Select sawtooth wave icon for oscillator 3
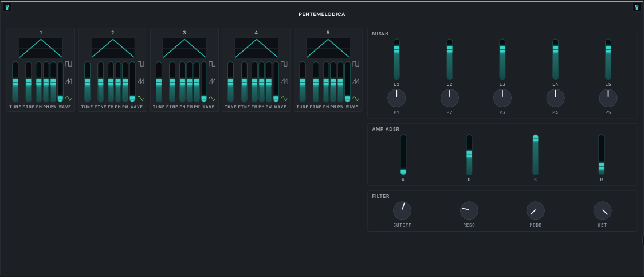The image size is (644, 277). [212, 81]
